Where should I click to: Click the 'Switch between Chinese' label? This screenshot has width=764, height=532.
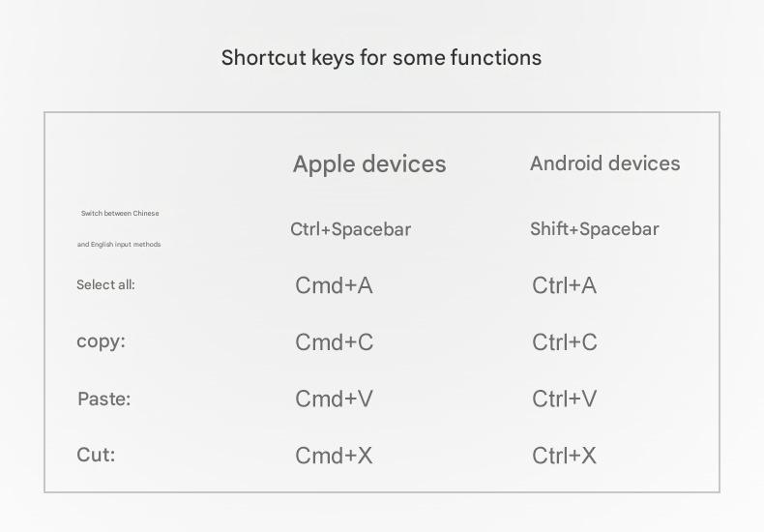[x=120, y=213]
